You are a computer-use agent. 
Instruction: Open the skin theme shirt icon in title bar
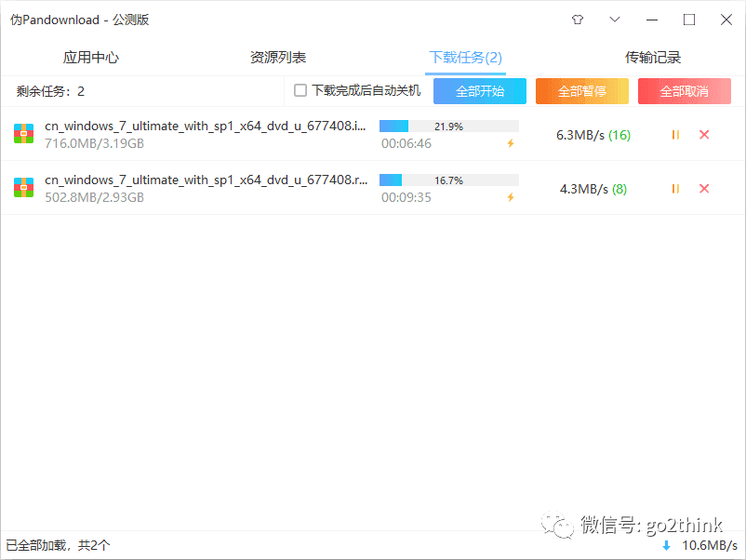(x=577, y=19)
